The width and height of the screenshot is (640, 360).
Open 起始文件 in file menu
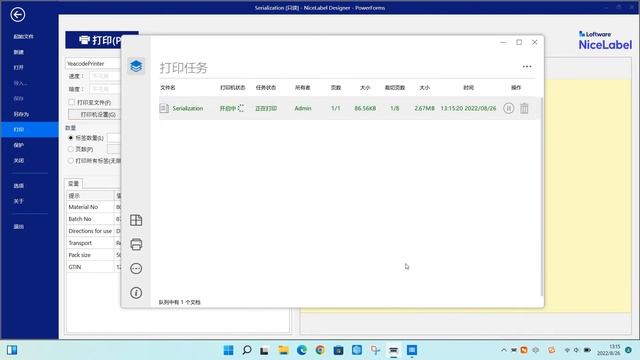point(23,37)
